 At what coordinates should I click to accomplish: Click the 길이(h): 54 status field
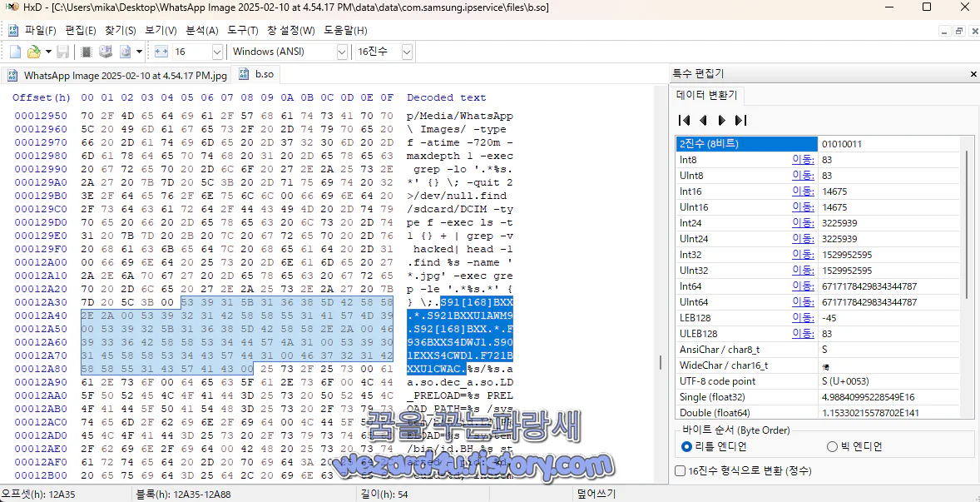384,494
